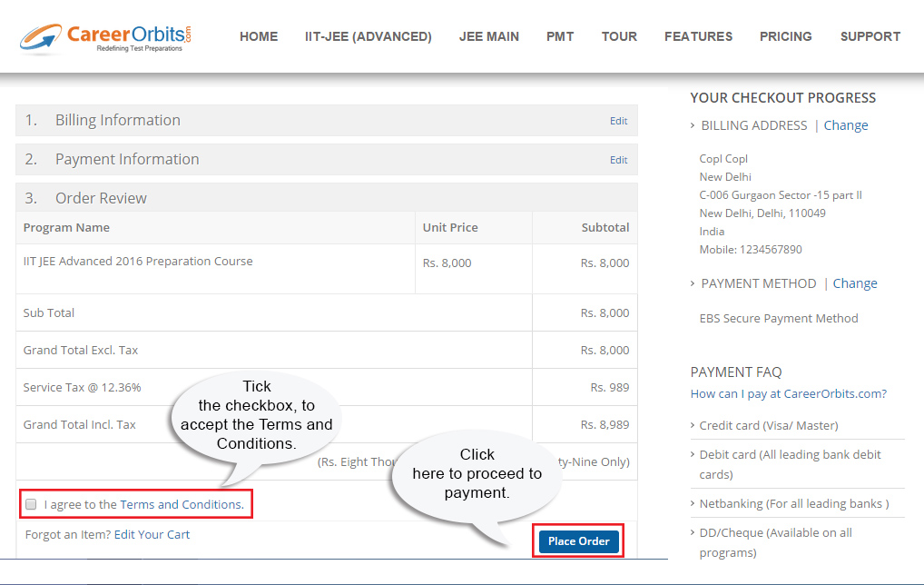The height and width of the screenshot is (585, 924).
Task: Open the TOUR navigation item
Action: [619, 36]
